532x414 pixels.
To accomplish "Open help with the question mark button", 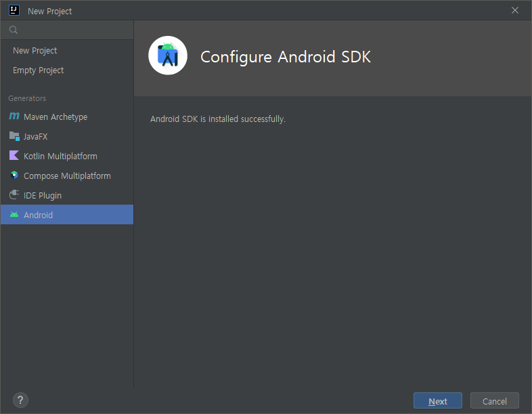I will click(20, 400).
